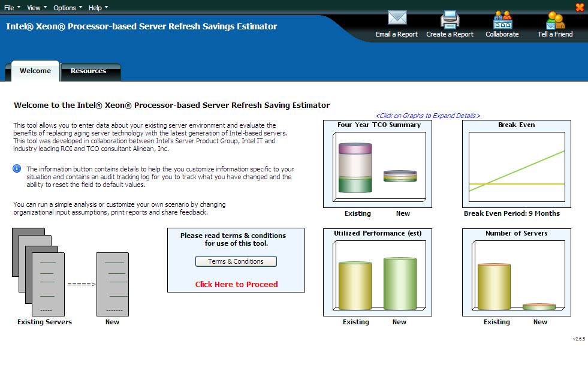Click the Existing Servers stack graphic
588x374 pixels.
(x=38, y=272)
